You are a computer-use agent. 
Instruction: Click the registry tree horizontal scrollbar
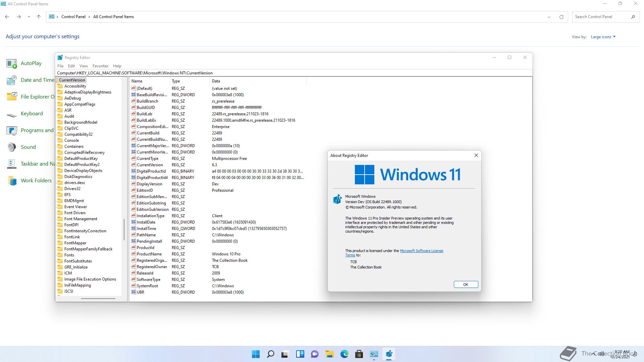click(x=98, y=298)
